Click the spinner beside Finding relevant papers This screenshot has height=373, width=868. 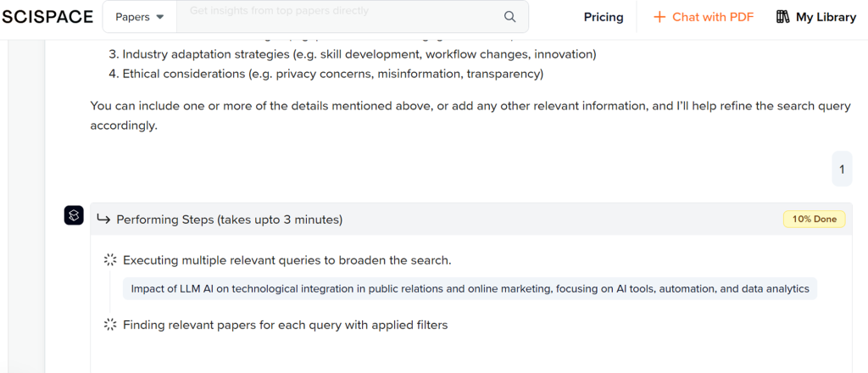pos(109,325)
